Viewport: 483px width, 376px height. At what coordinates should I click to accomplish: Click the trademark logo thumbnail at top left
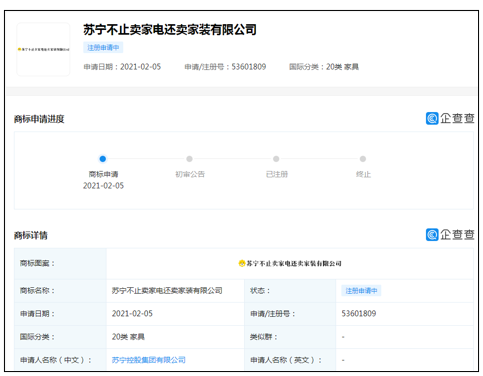click(43, 49)
